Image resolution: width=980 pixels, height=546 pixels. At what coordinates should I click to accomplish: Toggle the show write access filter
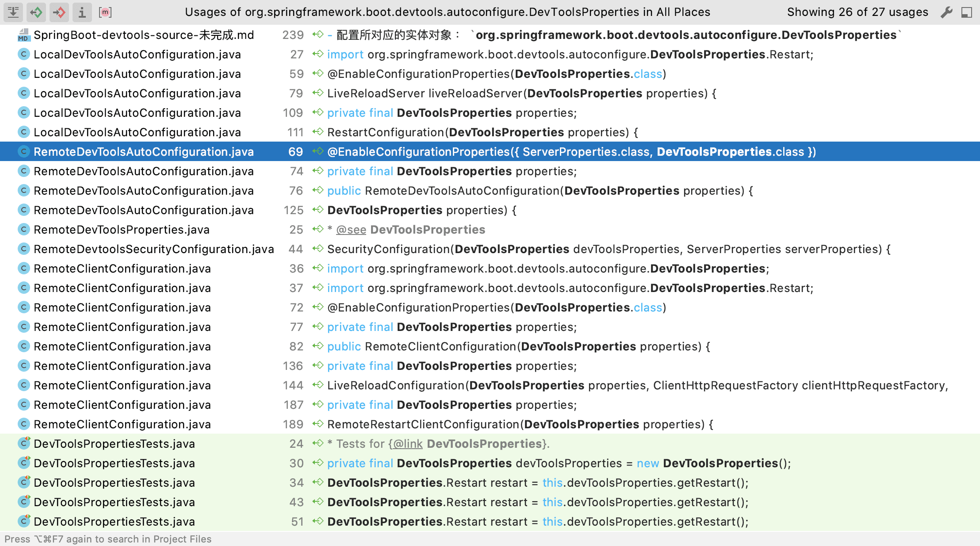(59, 12)
